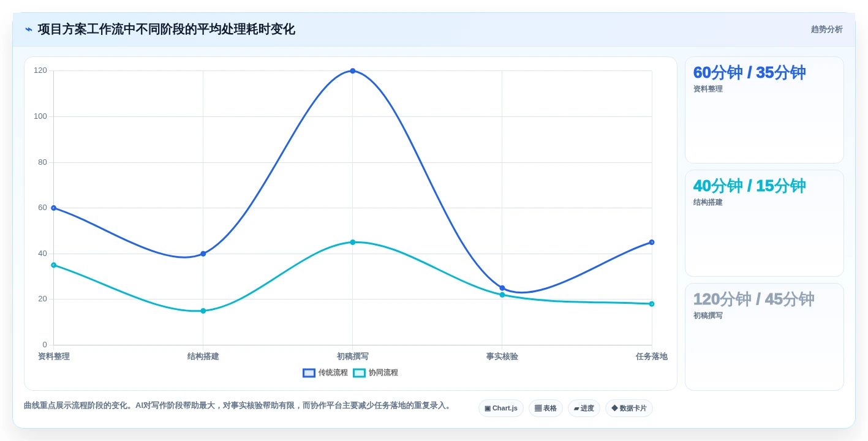The height and width of the screenshot is (441, 868).
Task: Click the 120分钟 / 45分钟 card value
Action: (x=753, y=300)
